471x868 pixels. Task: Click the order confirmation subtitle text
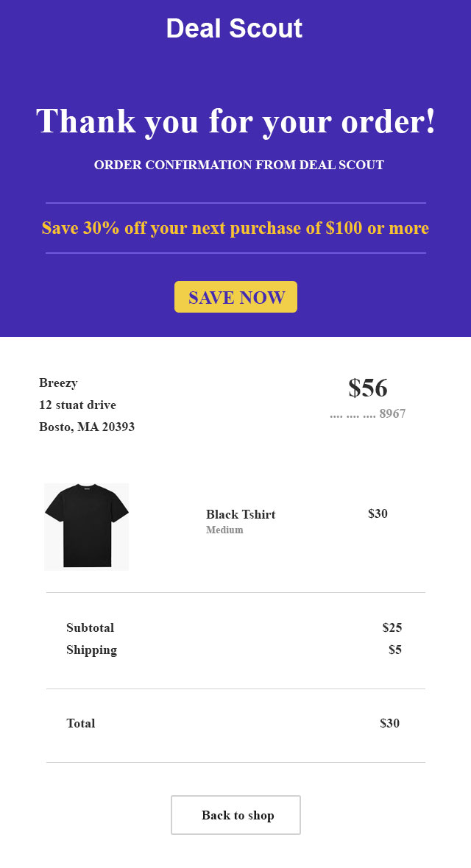pos(235,165)
